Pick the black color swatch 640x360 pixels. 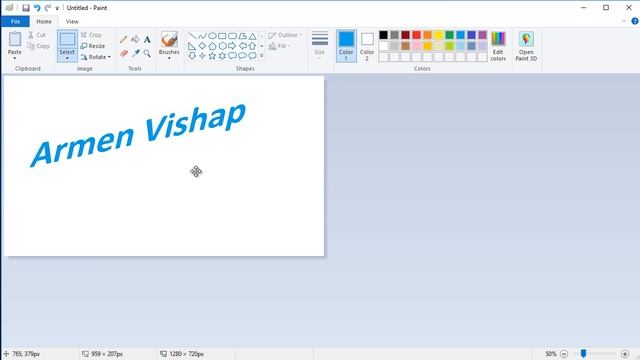coord(383,35)
